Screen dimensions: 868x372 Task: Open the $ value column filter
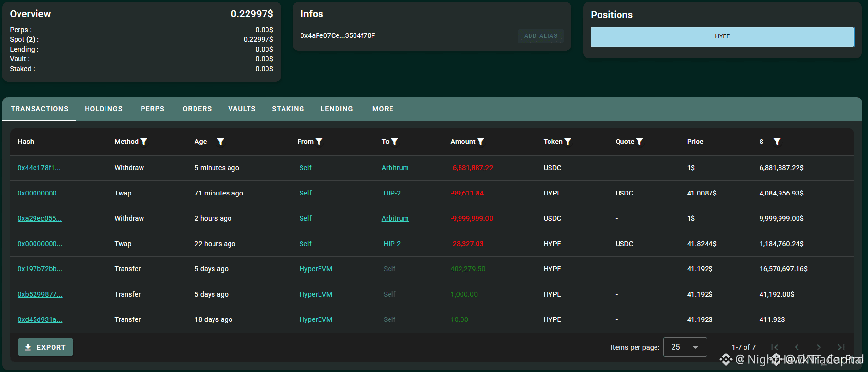pos(777,142)
